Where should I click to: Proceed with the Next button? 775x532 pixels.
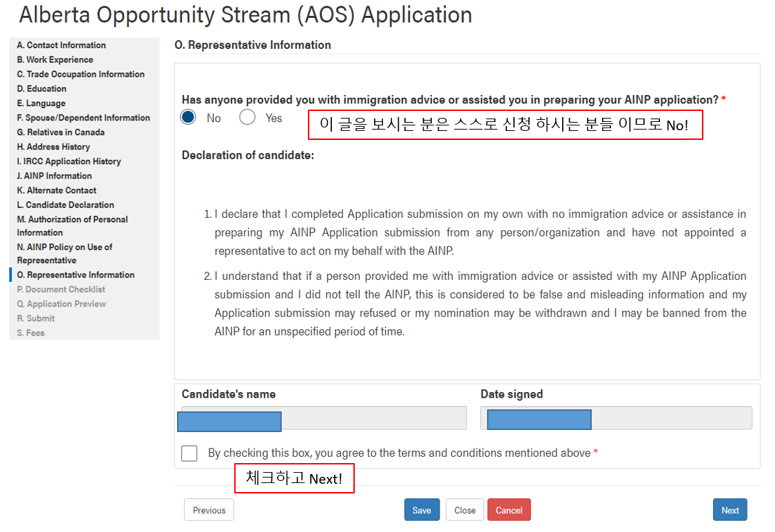tap(730, 510)
